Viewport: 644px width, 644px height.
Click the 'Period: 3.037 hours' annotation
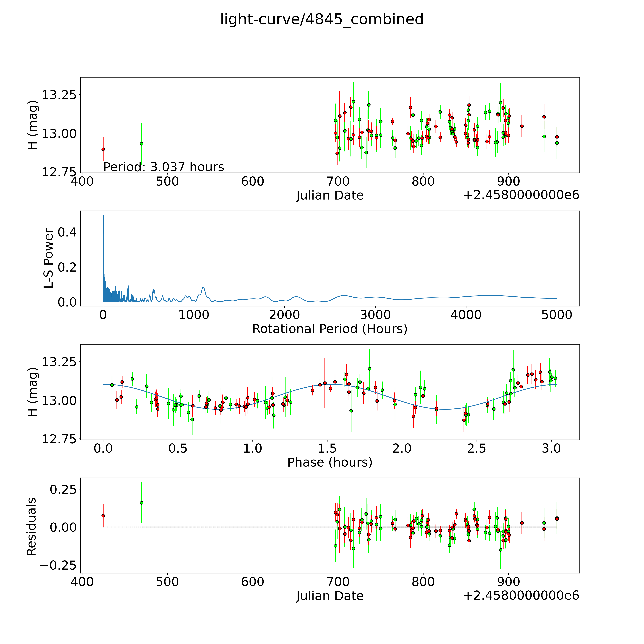(163, 167)
